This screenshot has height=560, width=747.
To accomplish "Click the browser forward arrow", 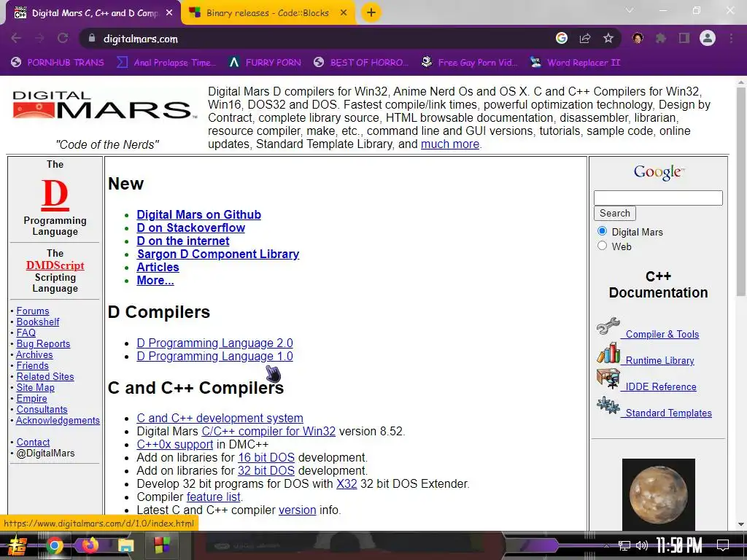I will click(39, 38).
